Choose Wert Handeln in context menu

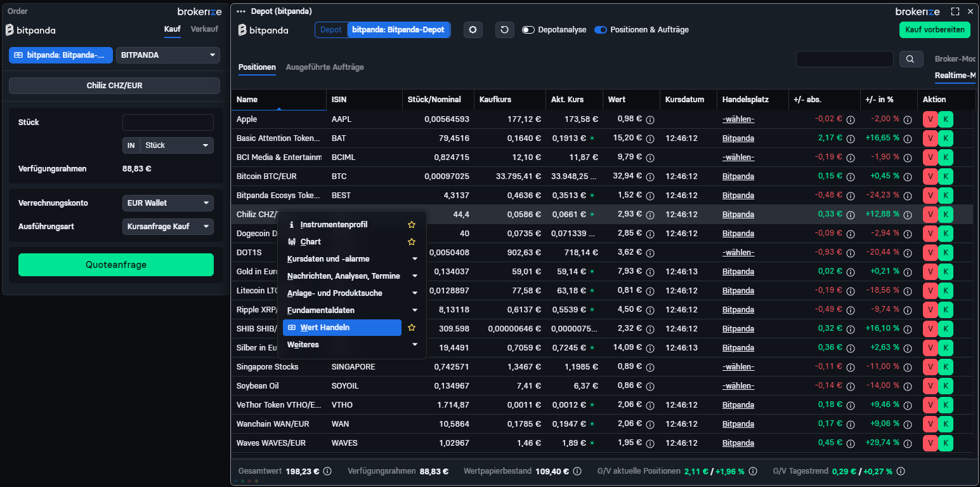pos(342,328)
